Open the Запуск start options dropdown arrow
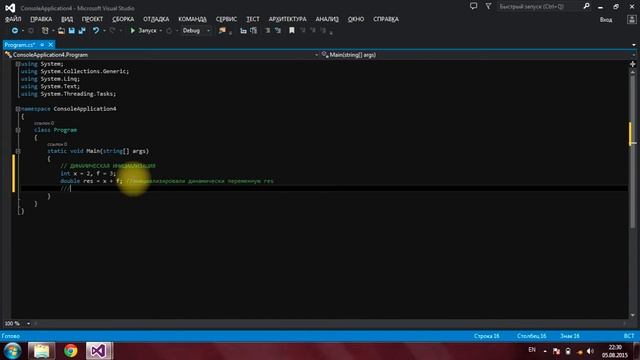The height and width of the screenshot is (360, 640). click(160, 31)
